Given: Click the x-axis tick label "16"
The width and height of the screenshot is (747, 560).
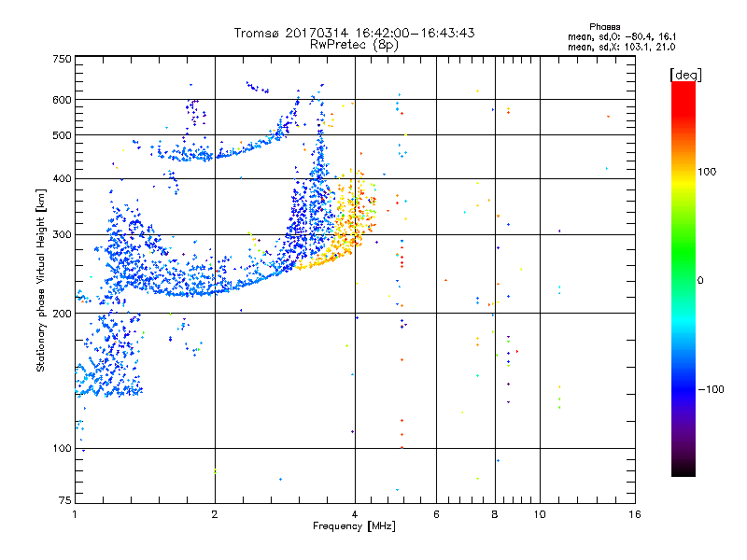Looking at the screenshot, I should [635, 514].
